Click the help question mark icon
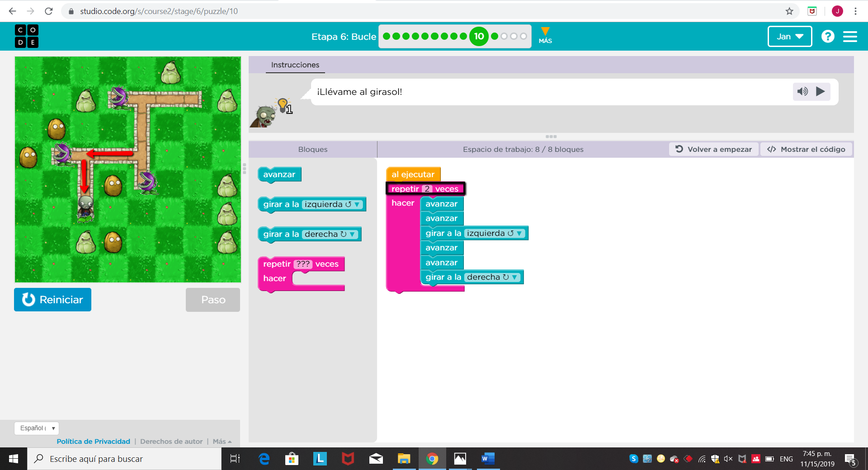 (x=827, y=37)
